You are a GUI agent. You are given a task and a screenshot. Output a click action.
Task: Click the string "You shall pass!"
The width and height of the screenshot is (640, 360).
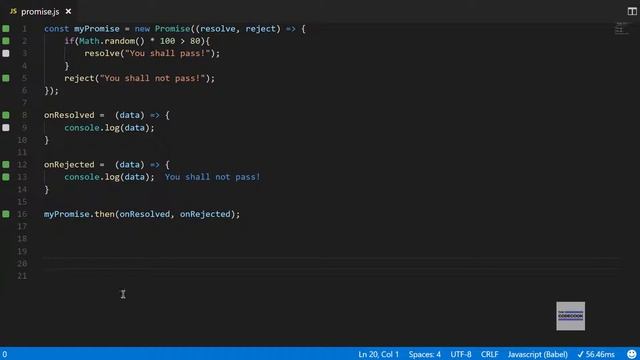[x=167, y=53]
